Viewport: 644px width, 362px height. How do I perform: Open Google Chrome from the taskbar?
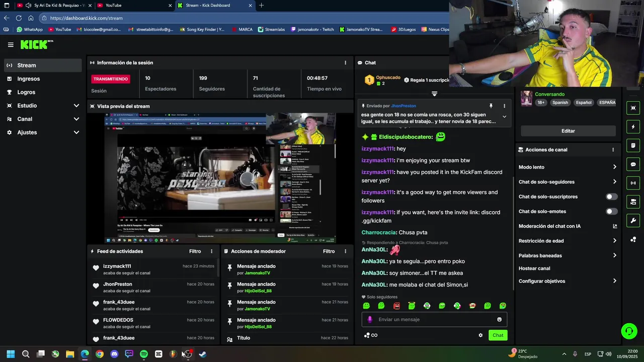click(100, 354)
